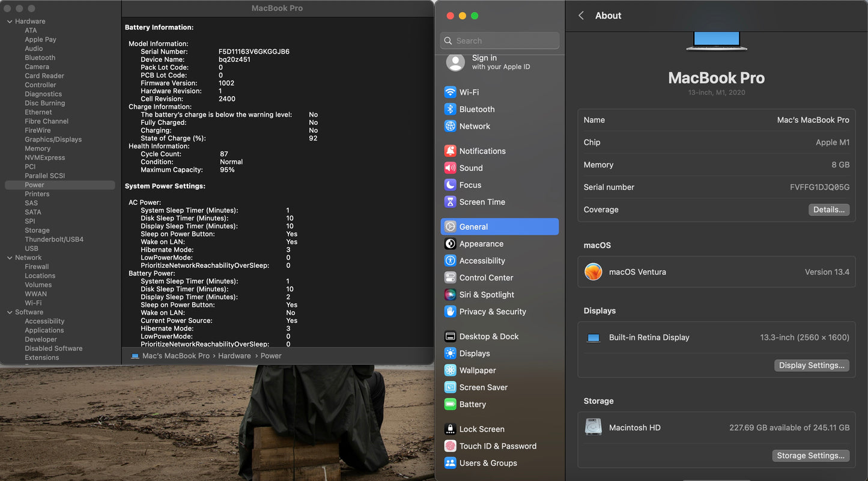The image size is (868, 481).
Task: Open the Battery settings icon
Action: pyautogui.click(x=450, y=405)
